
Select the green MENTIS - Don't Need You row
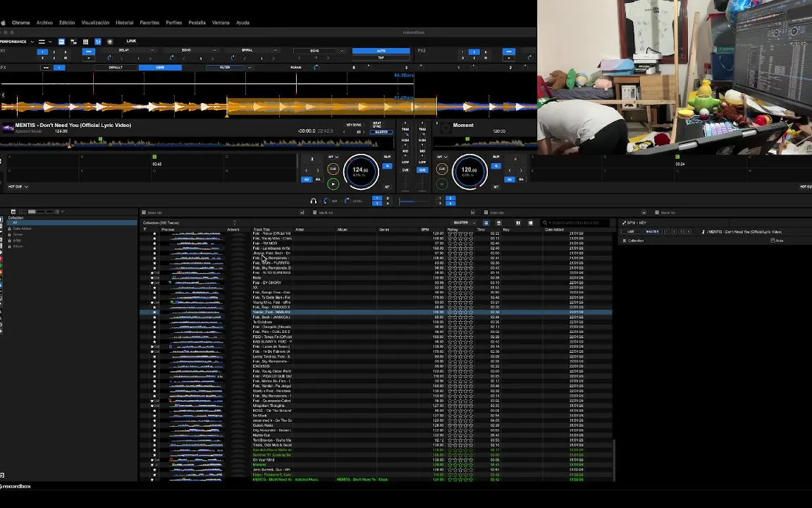(376, 480)
